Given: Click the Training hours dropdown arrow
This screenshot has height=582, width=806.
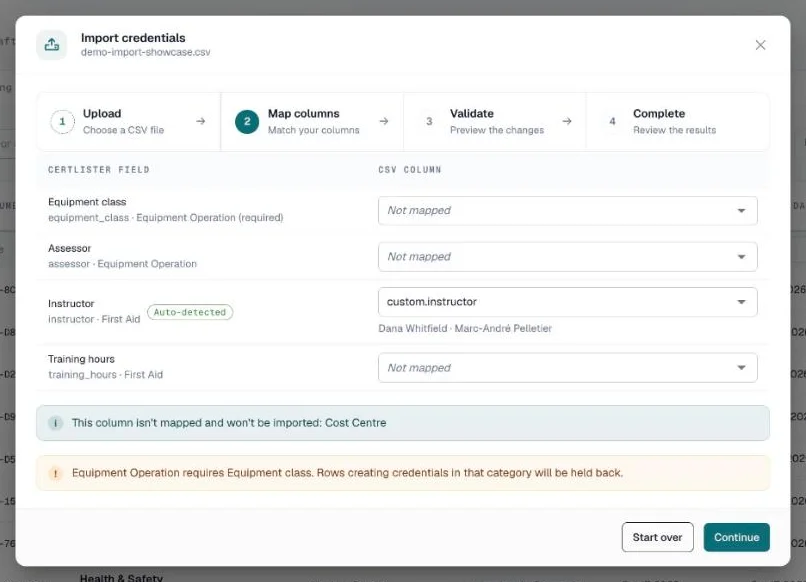Looking at the screenshot, I should (x=741, y=368).
